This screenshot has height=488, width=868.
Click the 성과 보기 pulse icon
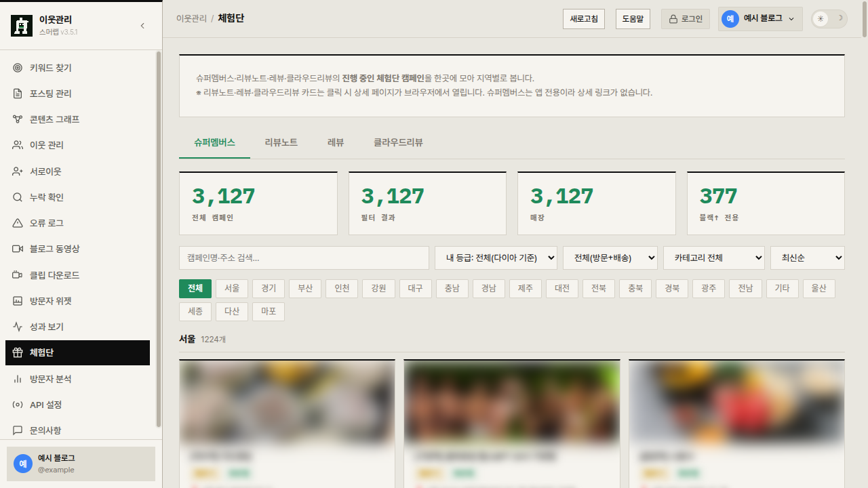[18, 327]
